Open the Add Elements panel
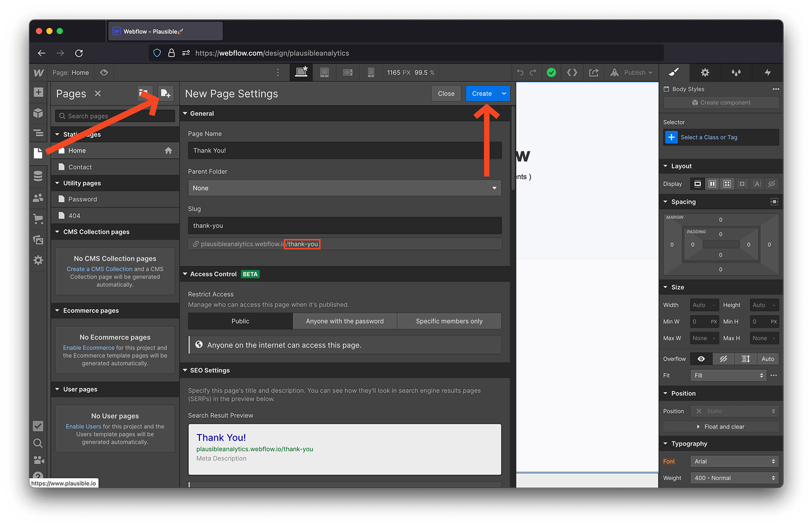The width and height of the screenshot is (812, 526). (x=38, y=92)
